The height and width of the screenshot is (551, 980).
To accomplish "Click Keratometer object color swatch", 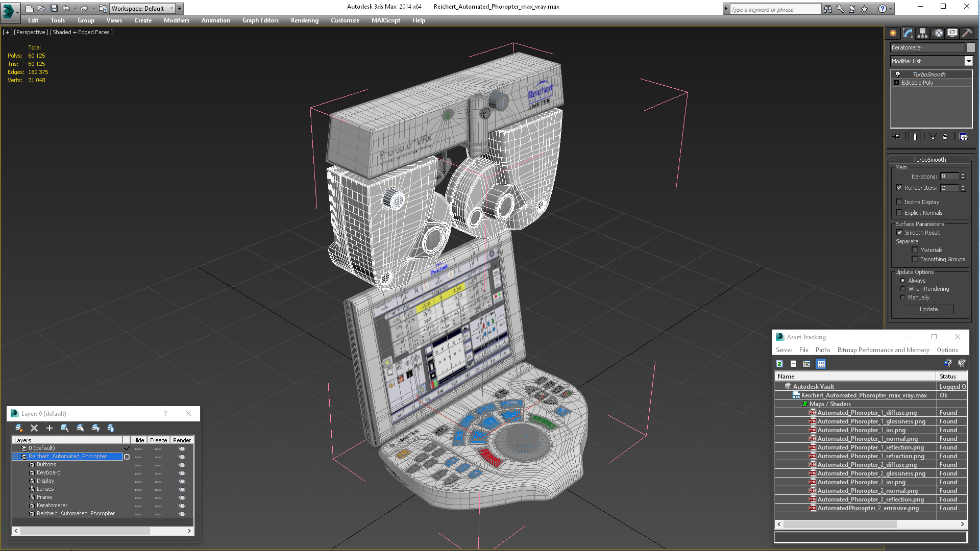I will point(971,47).
